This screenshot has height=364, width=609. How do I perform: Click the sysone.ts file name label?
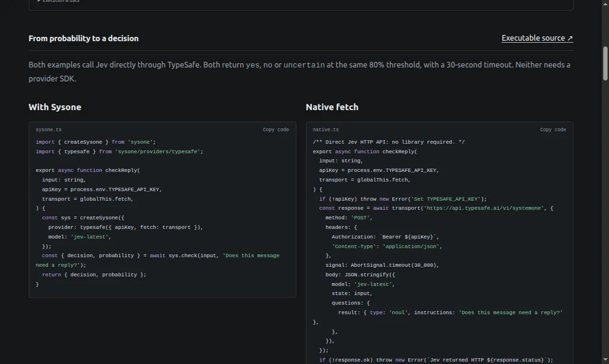click(x=48, y=130)
